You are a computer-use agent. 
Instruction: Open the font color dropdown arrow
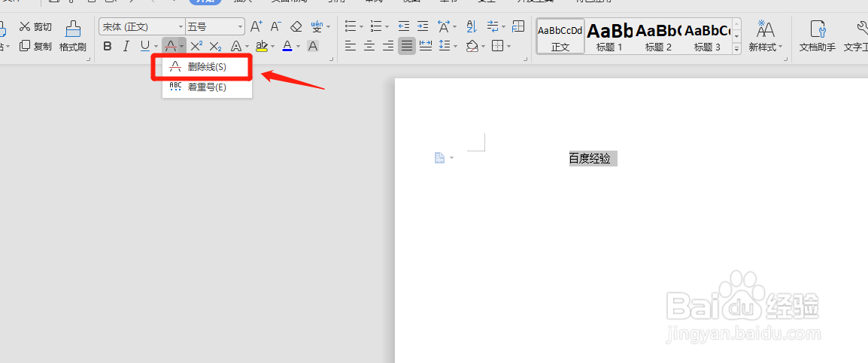click(299, 46)
